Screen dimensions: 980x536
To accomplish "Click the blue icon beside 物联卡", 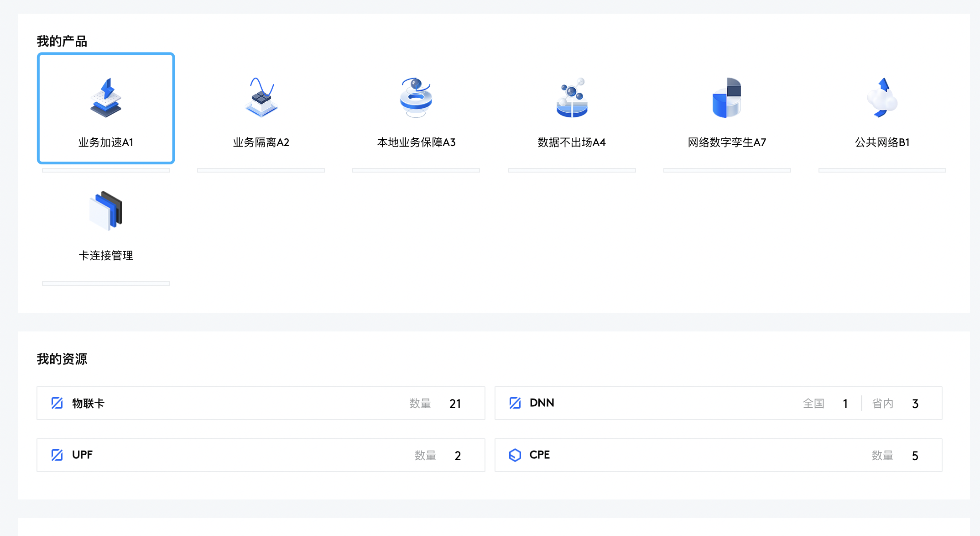I will point(57,403).
